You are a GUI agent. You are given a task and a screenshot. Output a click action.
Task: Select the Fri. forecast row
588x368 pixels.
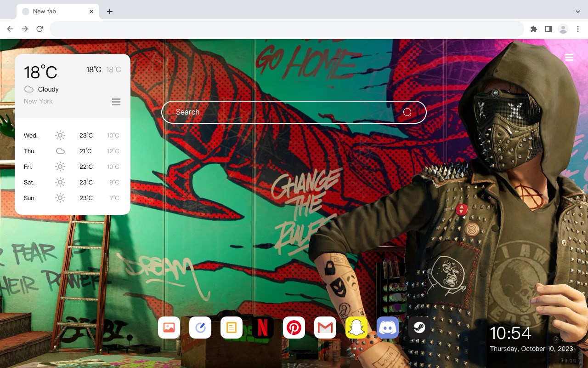tap(73, 167)
